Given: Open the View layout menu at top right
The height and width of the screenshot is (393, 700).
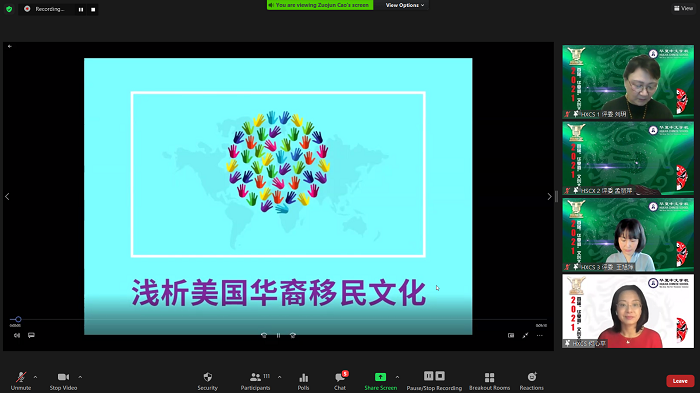Looking at the screenshot, I should pyautogui.click(x=683, y=8).
